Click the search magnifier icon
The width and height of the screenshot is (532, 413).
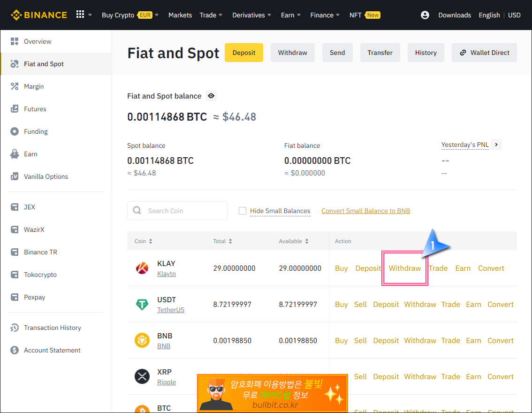137,210
